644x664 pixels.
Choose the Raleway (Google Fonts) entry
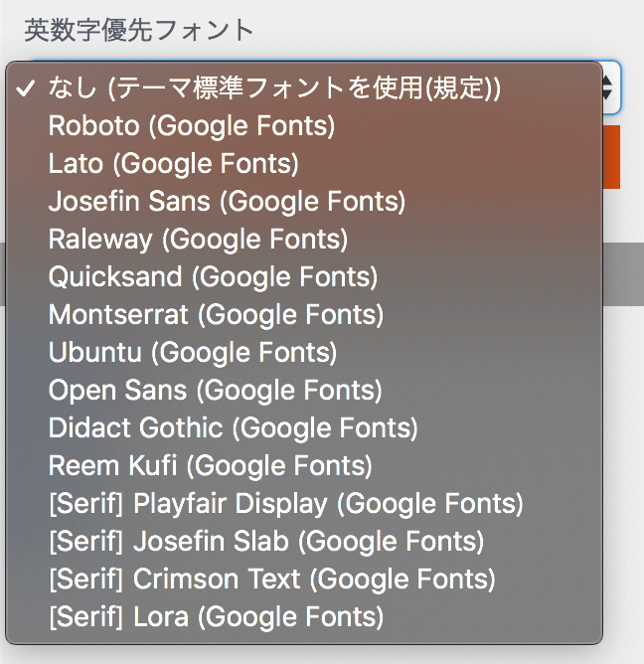coord(198,240)
